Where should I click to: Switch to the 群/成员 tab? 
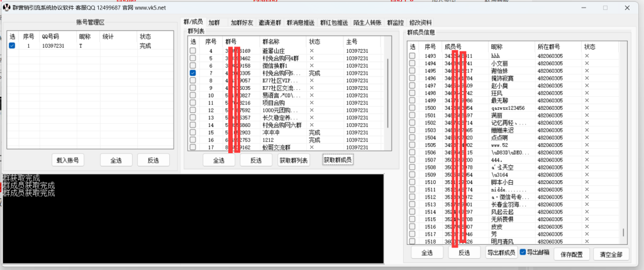click(x=193, y=22)
